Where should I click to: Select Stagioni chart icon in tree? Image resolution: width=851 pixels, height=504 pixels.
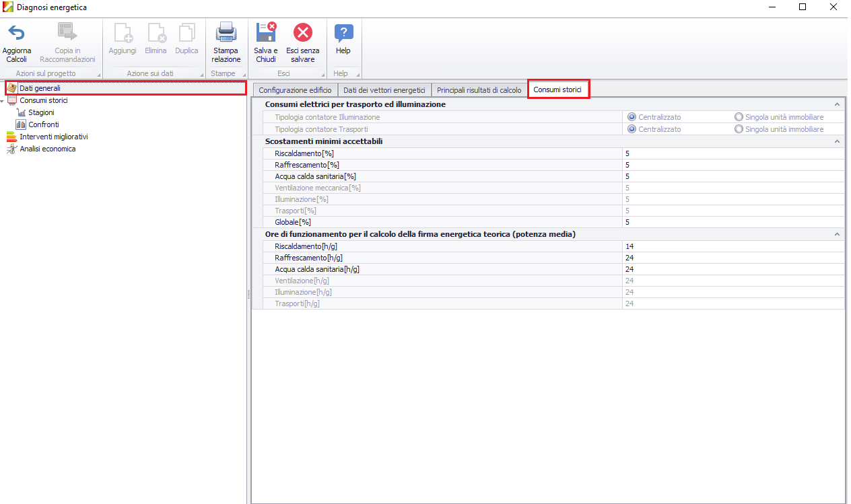pos(21,112)
